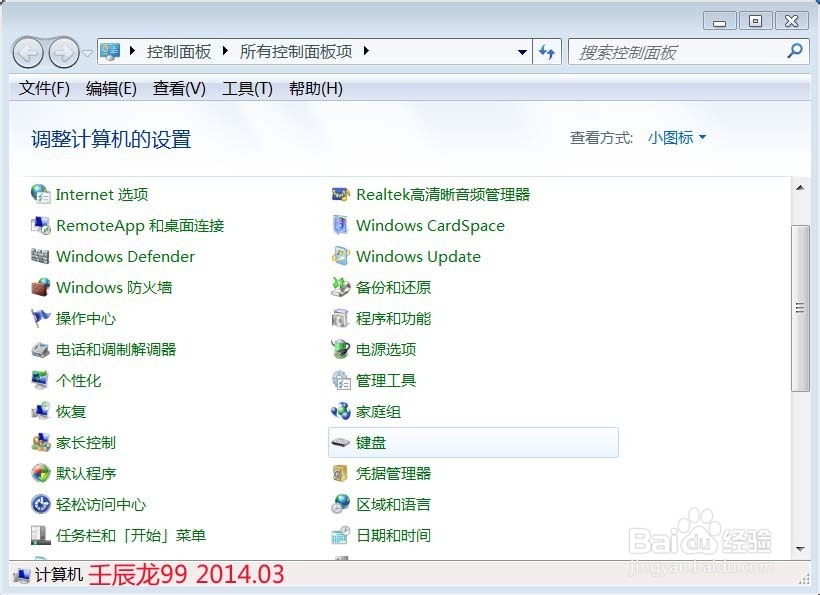
Task: Click the control panel icon in address bar
Action: [x=110, y=51]
